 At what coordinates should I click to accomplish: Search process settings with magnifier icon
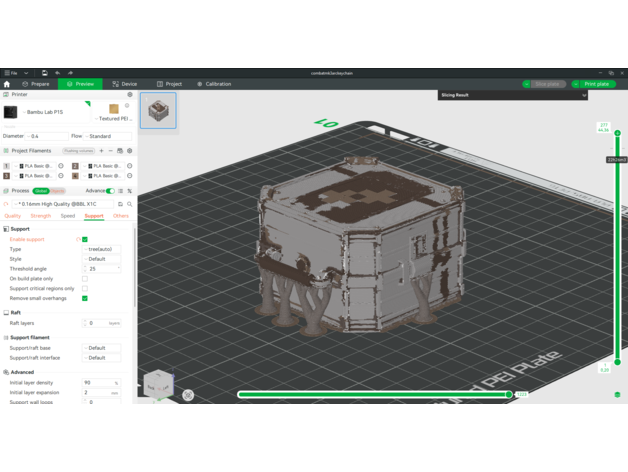pyautogui.click(x=130, y=204)
